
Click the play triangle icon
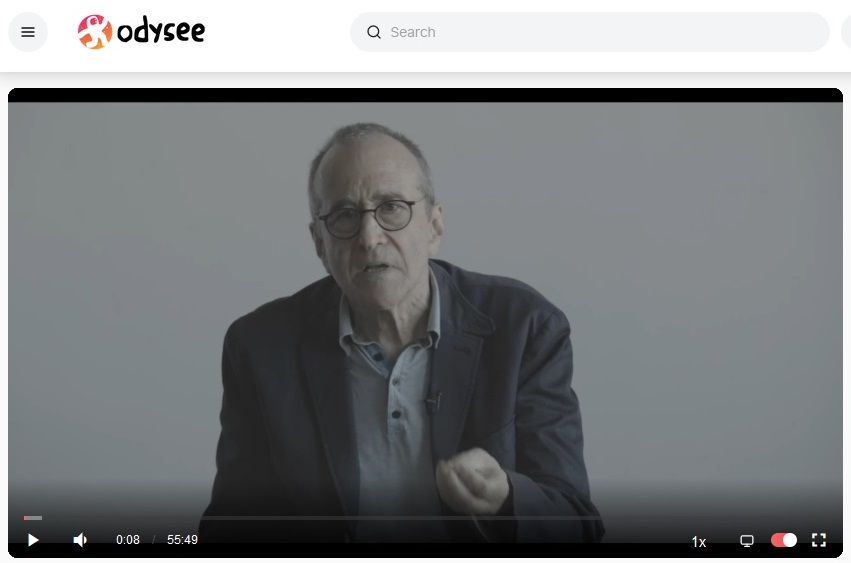[x=33, y=540]
